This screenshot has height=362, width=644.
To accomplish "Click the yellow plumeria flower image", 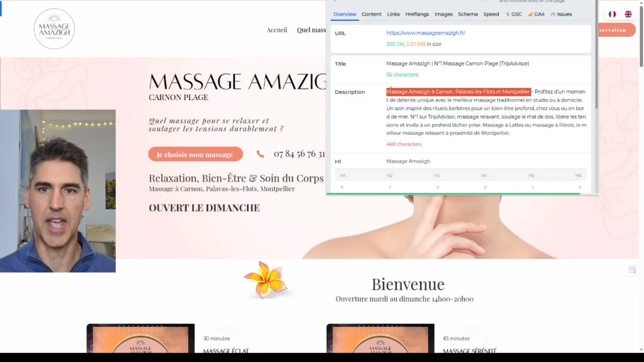I will pyautogui.click(x=266, y=280).
